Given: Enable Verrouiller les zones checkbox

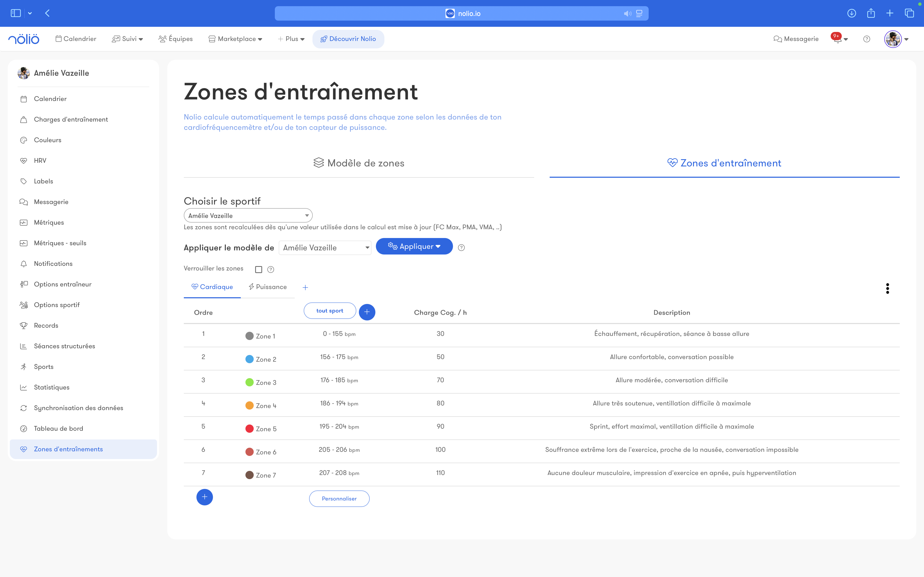Looking at the screenshot, I should tap(259, 269).
